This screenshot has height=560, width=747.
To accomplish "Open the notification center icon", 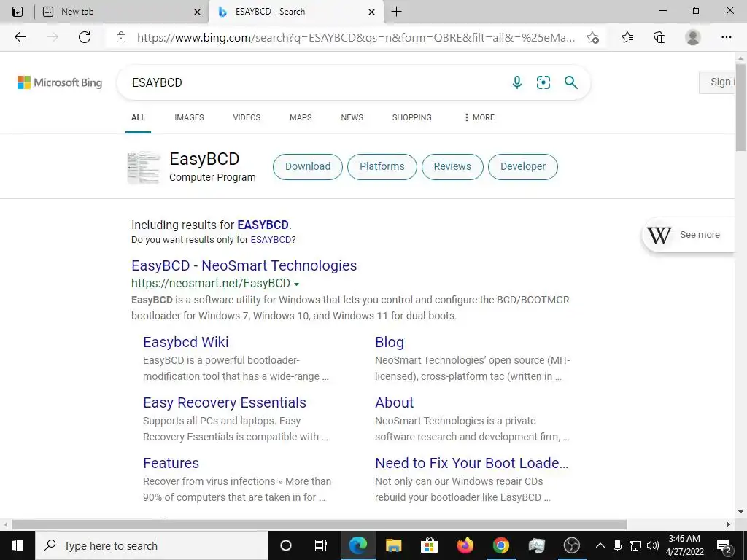I will tap(724, 545).
